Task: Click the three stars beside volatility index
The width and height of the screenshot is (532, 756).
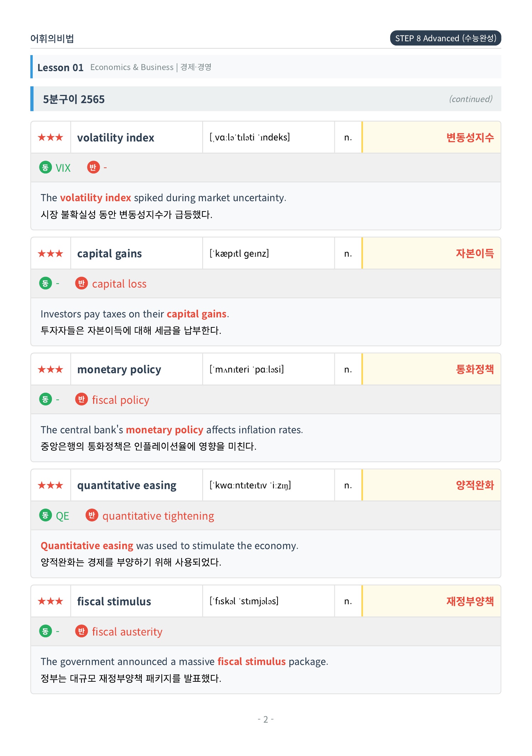Action: tap(50, 137)
